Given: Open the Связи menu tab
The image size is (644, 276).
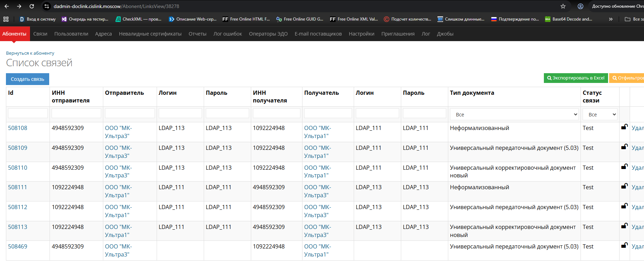Looking at the screenshot, I should [40, 34].
